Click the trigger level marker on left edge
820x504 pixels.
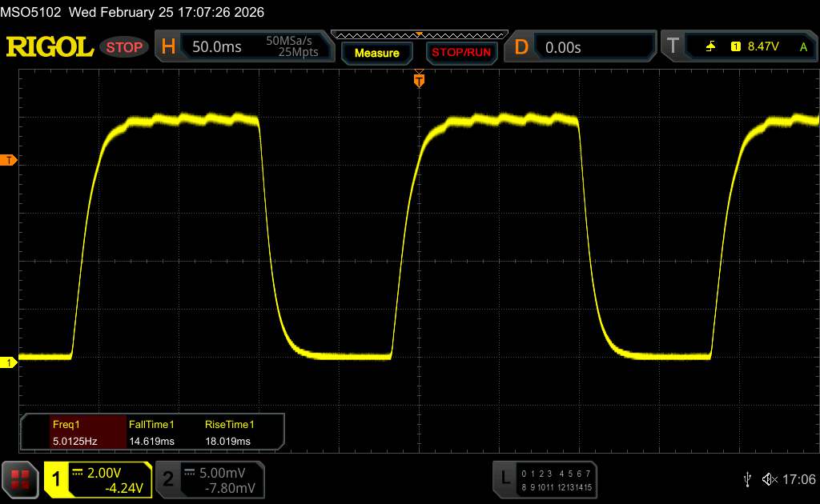(9, 161)
